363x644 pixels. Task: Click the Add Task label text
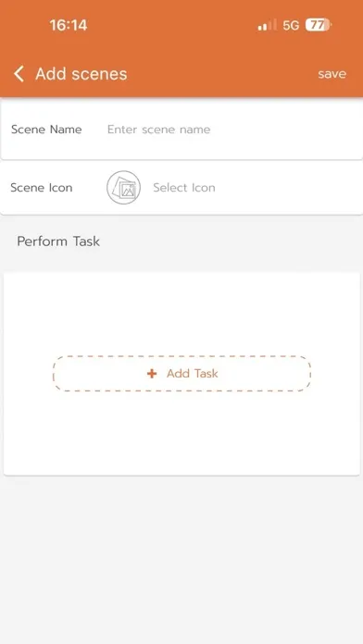click(193, 373)
